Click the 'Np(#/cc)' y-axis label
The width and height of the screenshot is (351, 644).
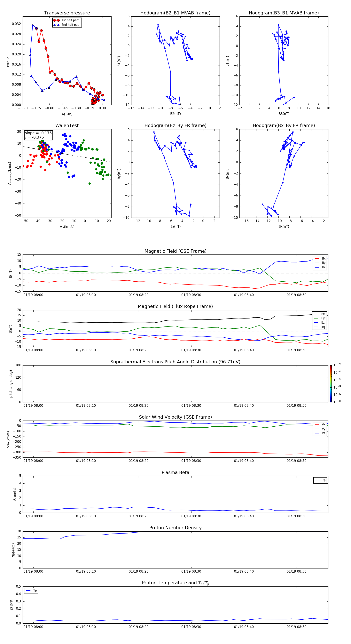click(13, 550)
